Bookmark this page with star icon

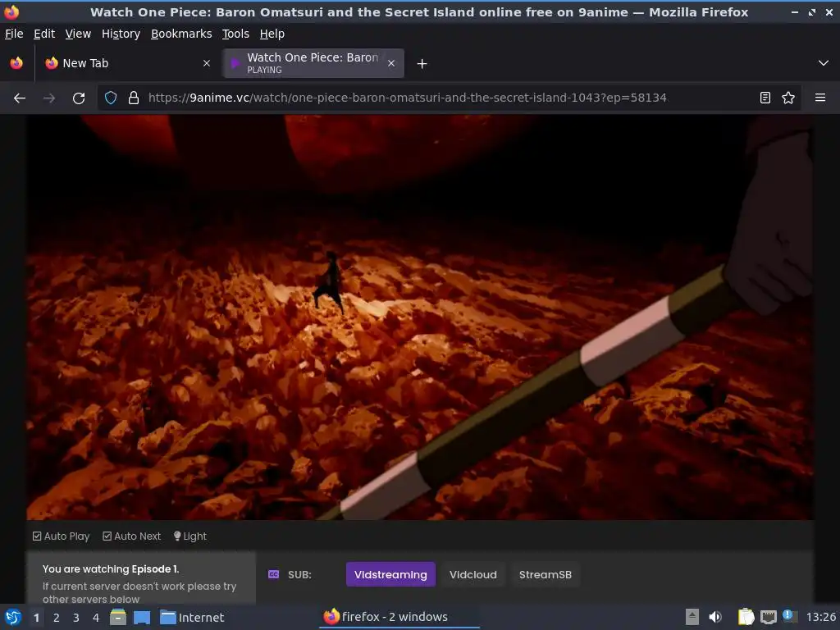pos(788,98)
